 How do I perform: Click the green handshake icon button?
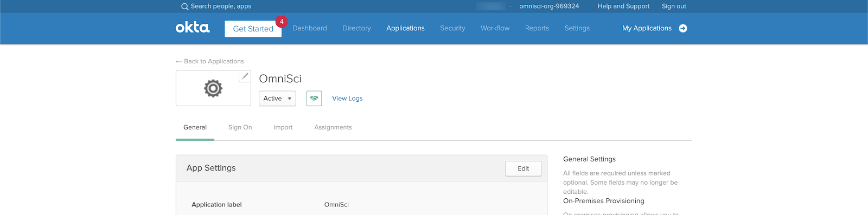pyautogui.click(x=314, y=99)
